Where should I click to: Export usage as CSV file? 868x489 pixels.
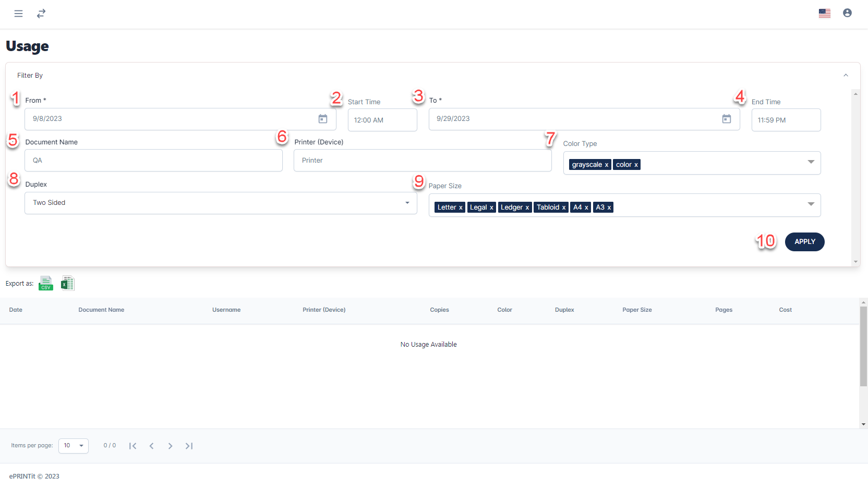(x=46, y=283)
